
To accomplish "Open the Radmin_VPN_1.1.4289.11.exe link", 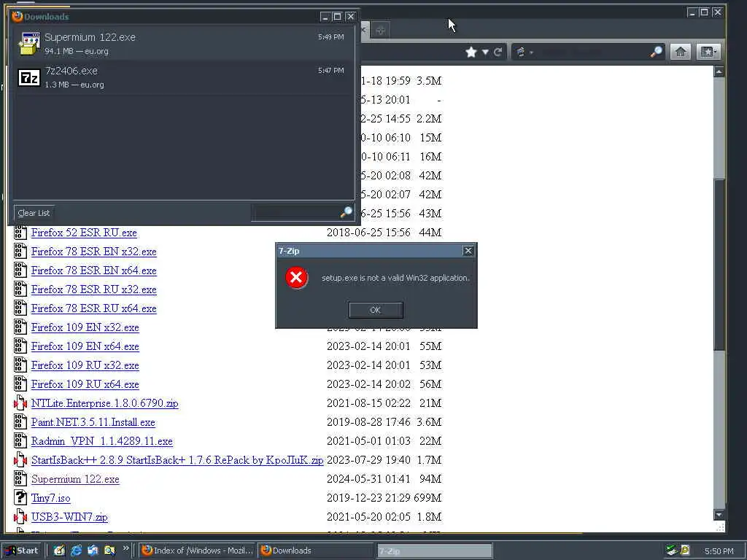I will pos(102,441).
